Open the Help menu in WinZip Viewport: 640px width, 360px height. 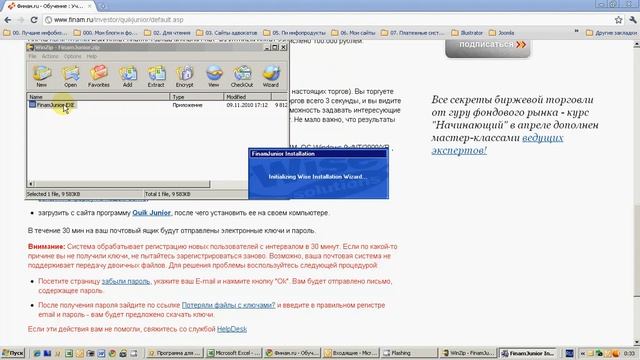pyautogui.click(x=92, y=56)
